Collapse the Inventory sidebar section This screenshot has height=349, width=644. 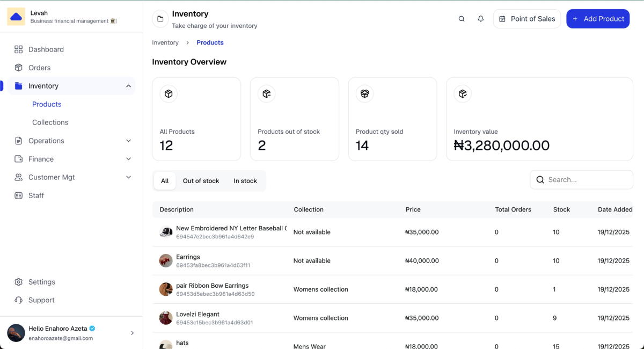pyautogui.click(x=128, y=86)
